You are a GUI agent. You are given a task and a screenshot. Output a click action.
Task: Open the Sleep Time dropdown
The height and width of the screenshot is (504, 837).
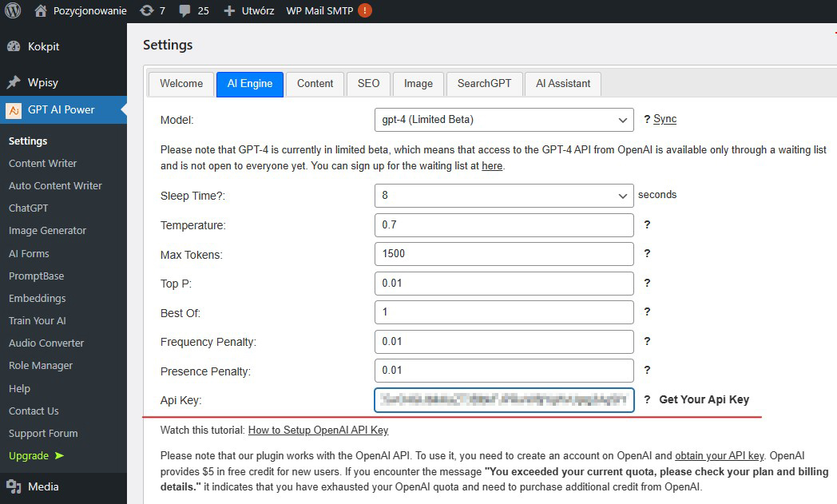504,196
